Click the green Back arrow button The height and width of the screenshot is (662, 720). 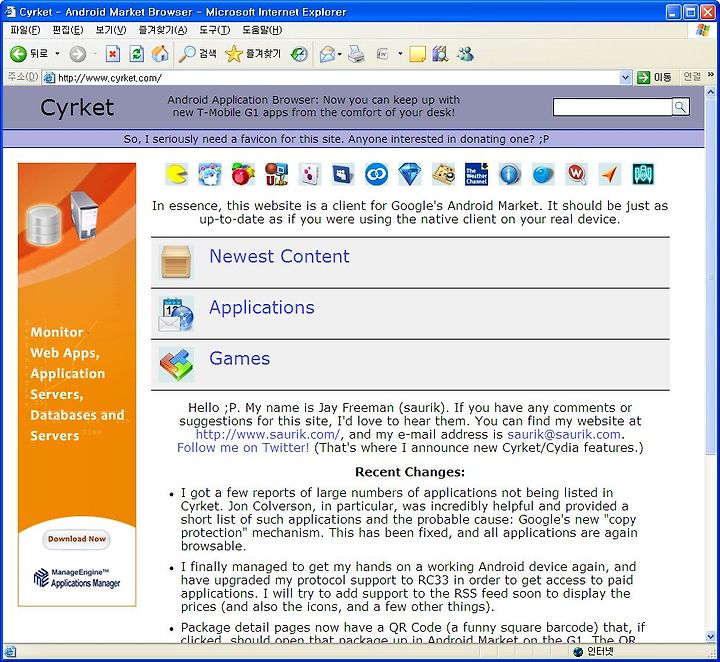(x=18, y=54)
